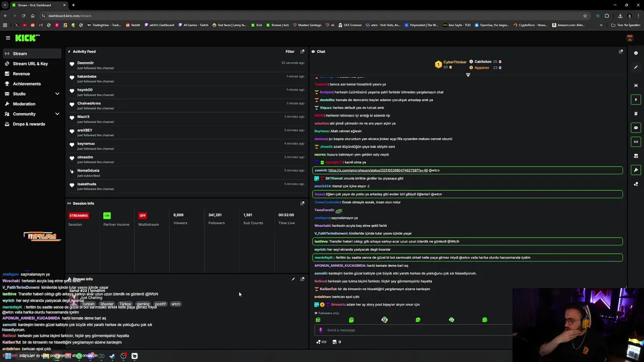Pop out the Session Info panel

point(302,203)
